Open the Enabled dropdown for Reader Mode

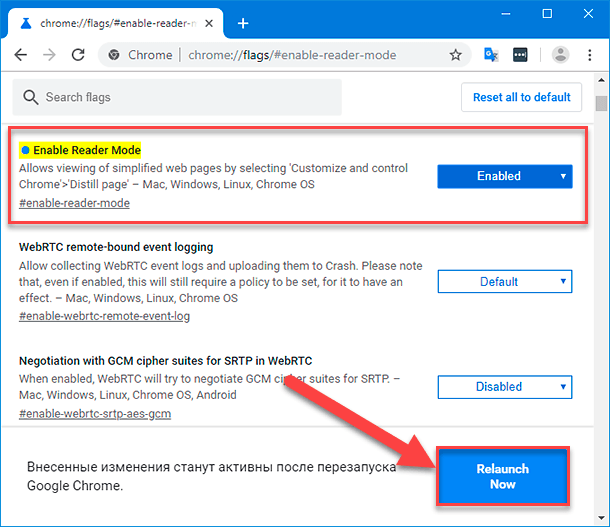(505, 176)
